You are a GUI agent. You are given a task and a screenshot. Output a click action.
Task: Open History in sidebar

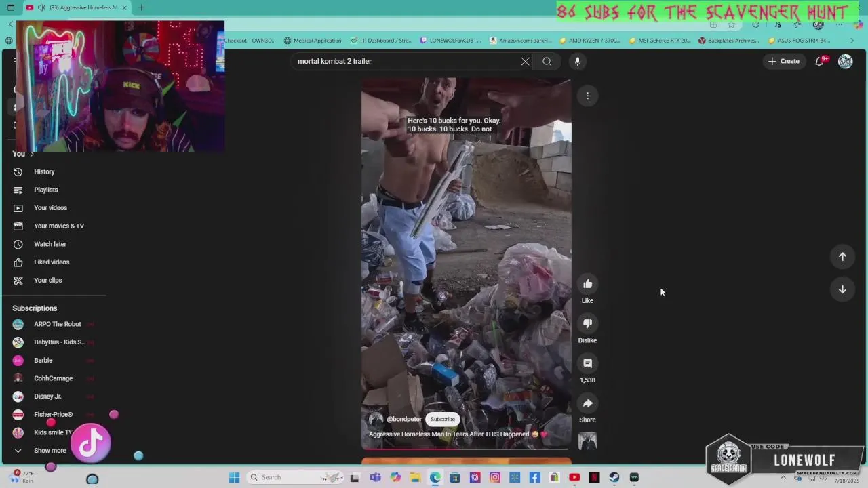(44, 172)
